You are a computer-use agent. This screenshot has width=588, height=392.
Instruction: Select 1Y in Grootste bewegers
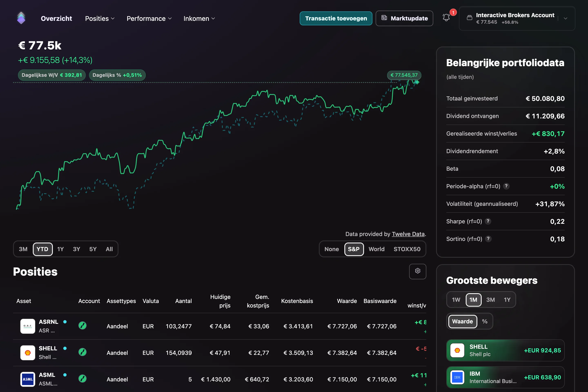(507, 300)
